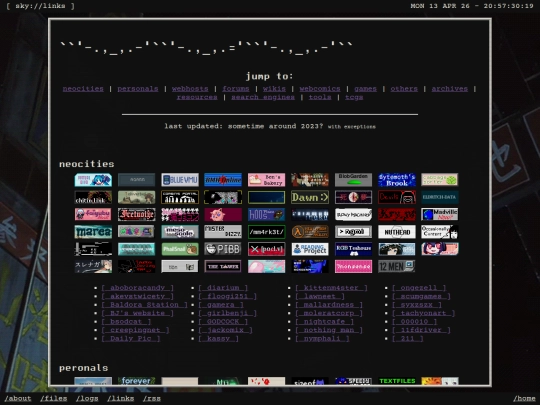Open the Hatsune Miku badge
The image size is (540, 405).
click(93, 180)
